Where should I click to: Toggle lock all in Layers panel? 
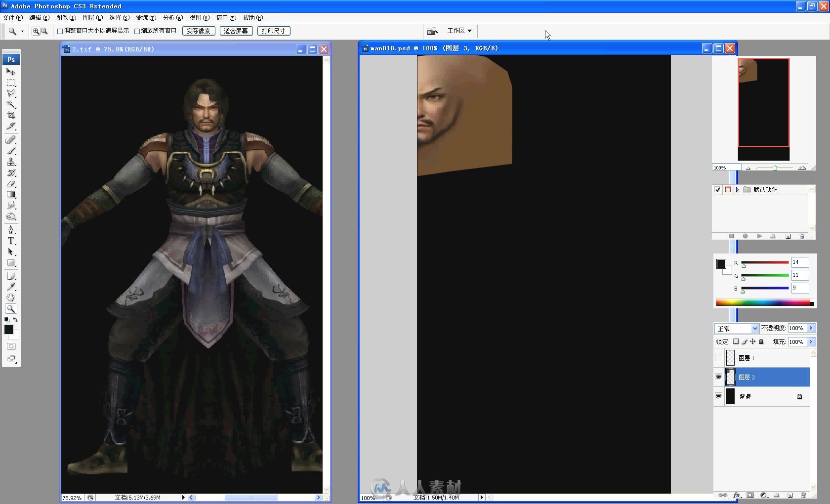tap(761, 341)
